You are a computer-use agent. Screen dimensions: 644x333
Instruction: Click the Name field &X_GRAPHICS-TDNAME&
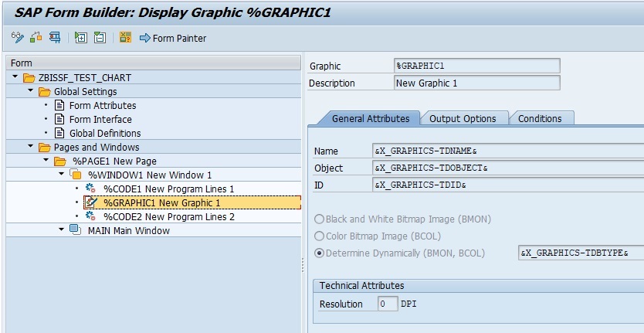tap(508, 151)
